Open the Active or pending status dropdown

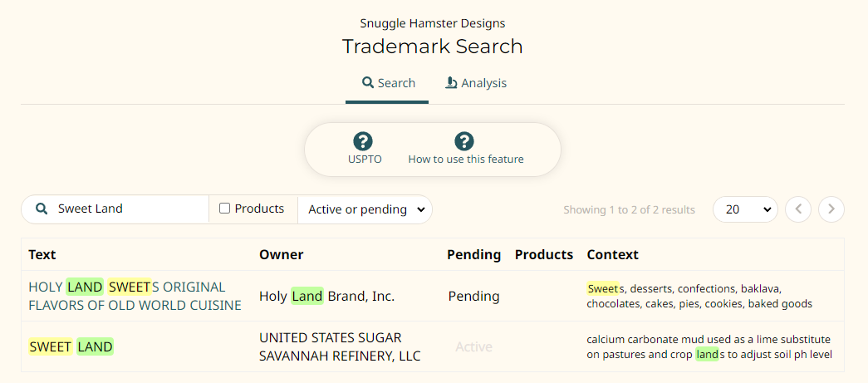click(x=365, y=209)
